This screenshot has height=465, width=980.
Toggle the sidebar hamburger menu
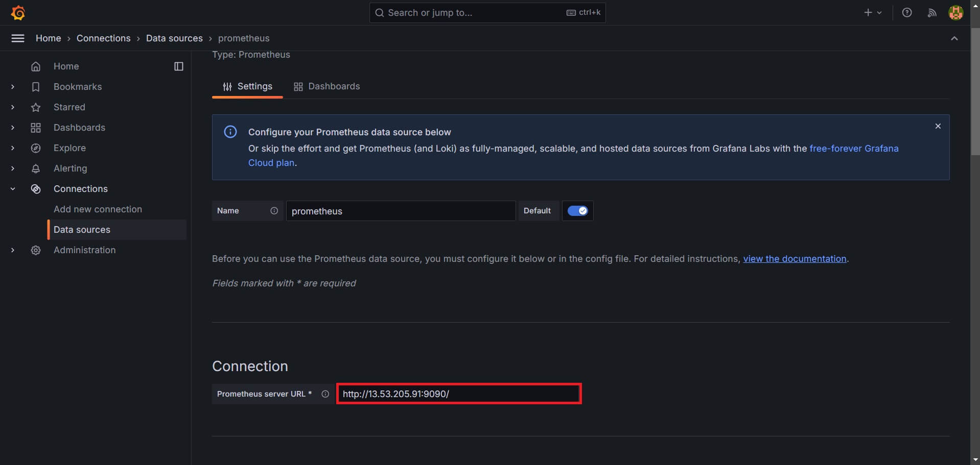pos(17,38)
